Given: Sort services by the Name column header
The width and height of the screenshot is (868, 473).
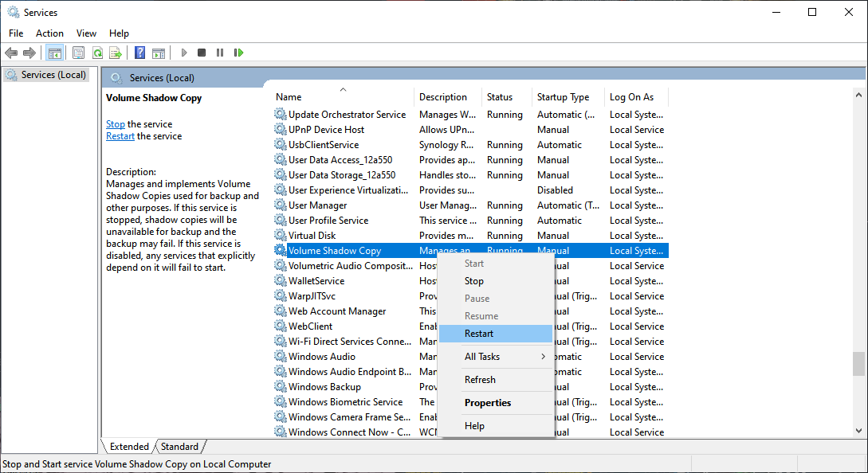Looking at the screenshot, I should [x=289, y=96].
